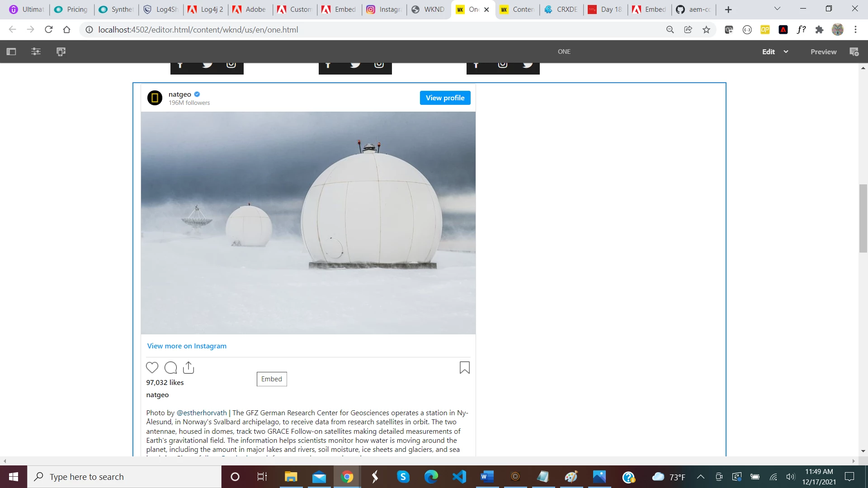Switch to the WKND browser tab
The width and height of the screenshot is (868, 488).
point(429,9)
